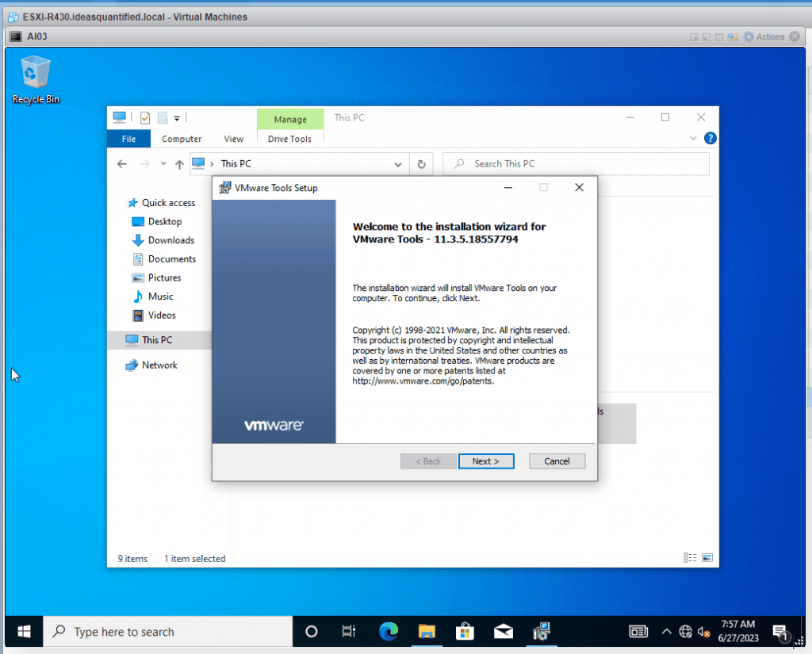Click the New folder quick access icon

(x=163, y=118)
